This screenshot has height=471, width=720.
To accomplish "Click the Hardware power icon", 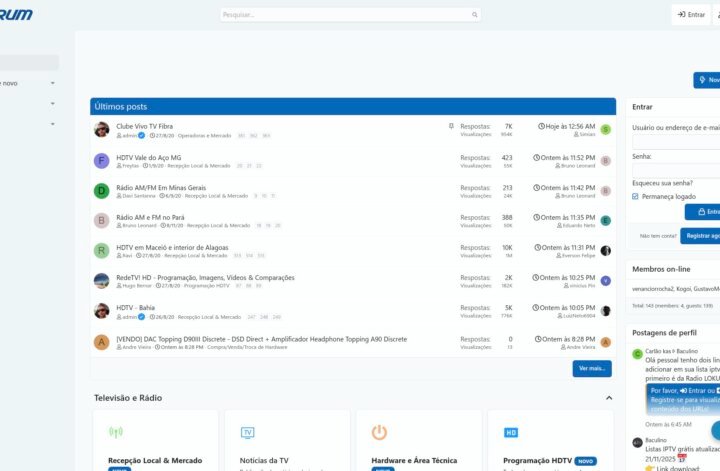I will pos(379,432).
